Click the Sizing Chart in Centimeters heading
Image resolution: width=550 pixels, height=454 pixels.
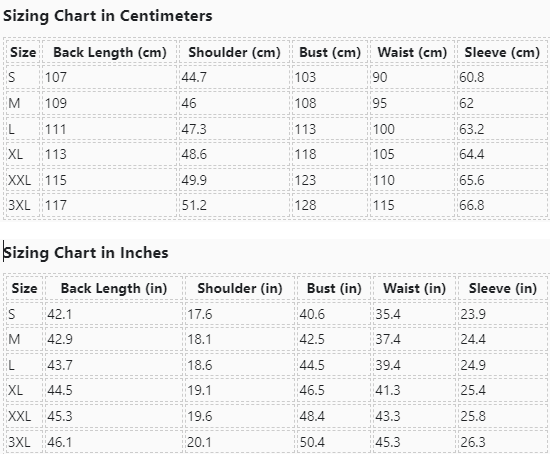[x=108, y=16]
